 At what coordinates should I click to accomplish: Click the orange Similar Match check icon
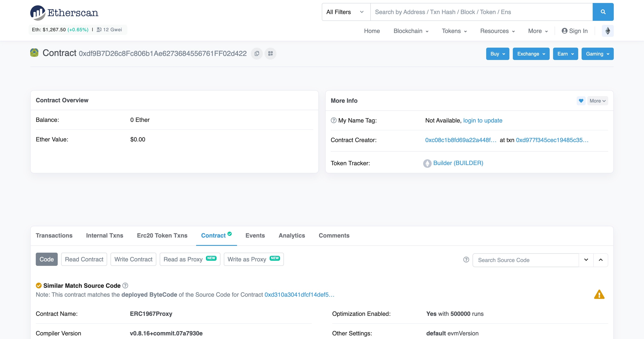[x=39, y=285]
